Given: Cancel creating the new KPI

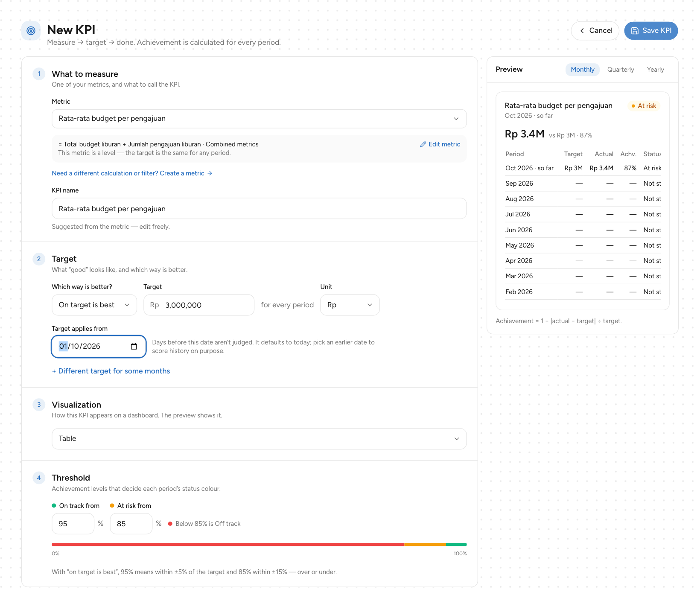Looking at the screenshot, I should (595, 31).
